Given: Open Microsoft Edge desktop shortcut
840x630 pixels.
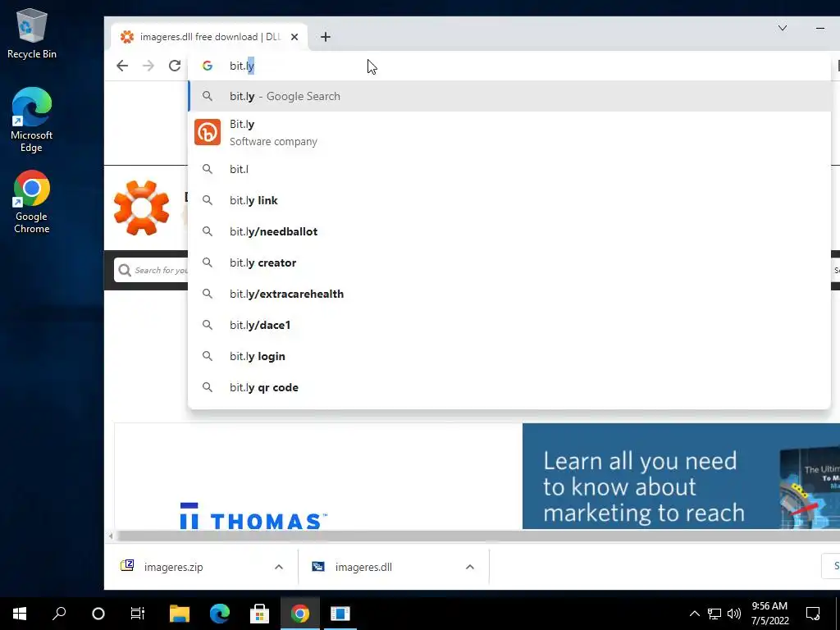Looking at the screenshot, I should [32, 120].
